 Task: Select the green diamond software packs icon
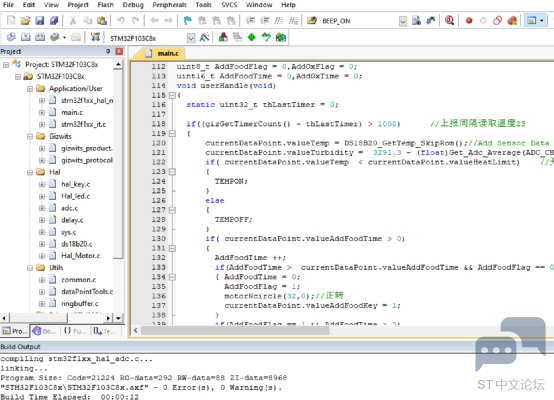(x=252, y=37)
